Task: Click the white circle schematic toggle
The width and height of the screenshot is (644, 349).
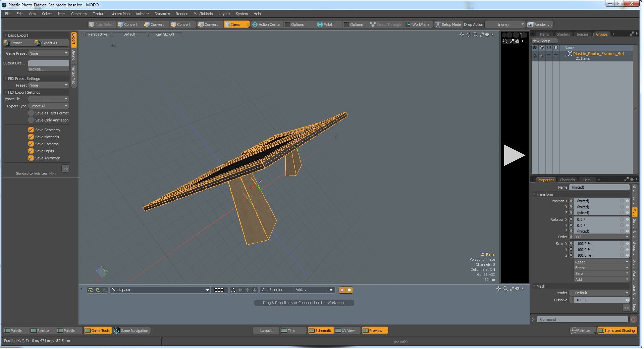Action: point(349,290)
